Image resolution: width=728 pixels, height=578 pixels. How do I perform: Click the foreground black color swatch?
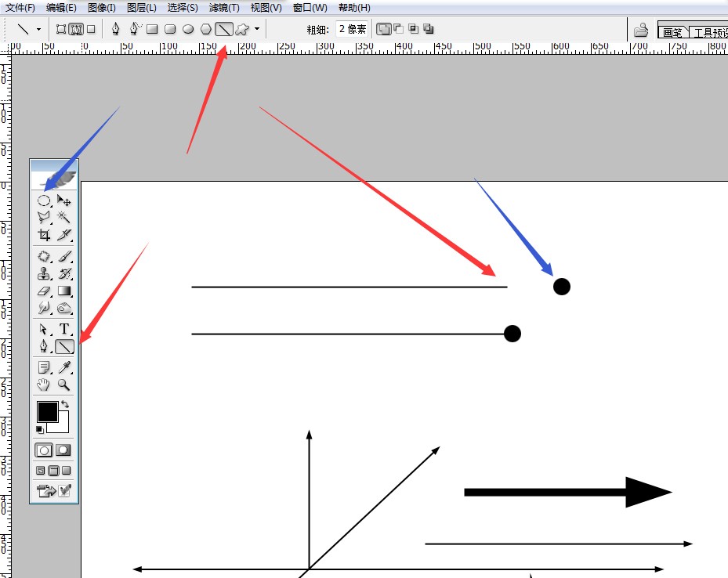point(47,411)
